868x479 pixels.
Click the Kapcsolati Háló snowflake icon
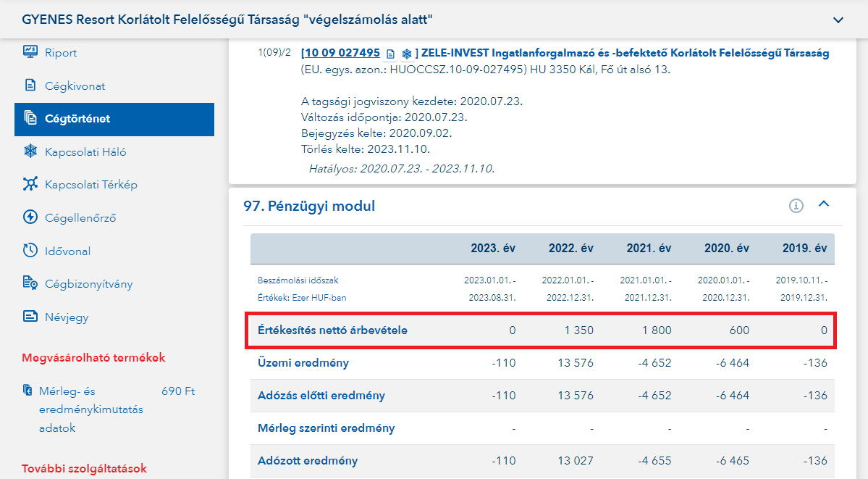click(30, 151)
